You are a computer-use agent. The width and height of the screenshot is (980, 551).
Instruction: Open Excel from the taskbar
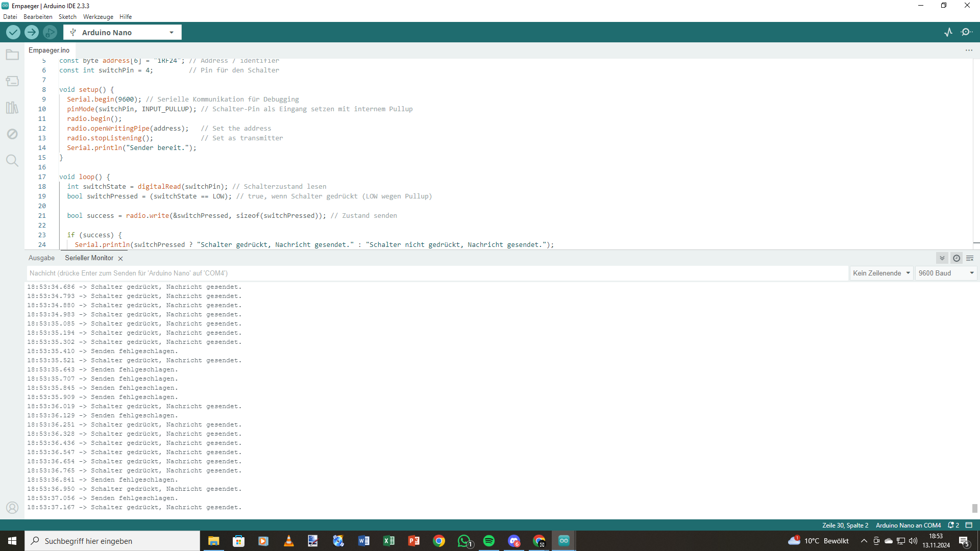pyautogui.click(x=388, y=541)
